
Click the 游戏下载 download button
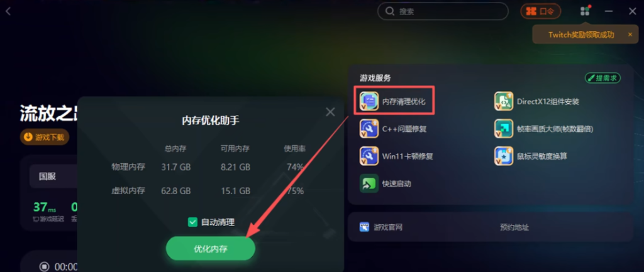[x=45, y=137]
